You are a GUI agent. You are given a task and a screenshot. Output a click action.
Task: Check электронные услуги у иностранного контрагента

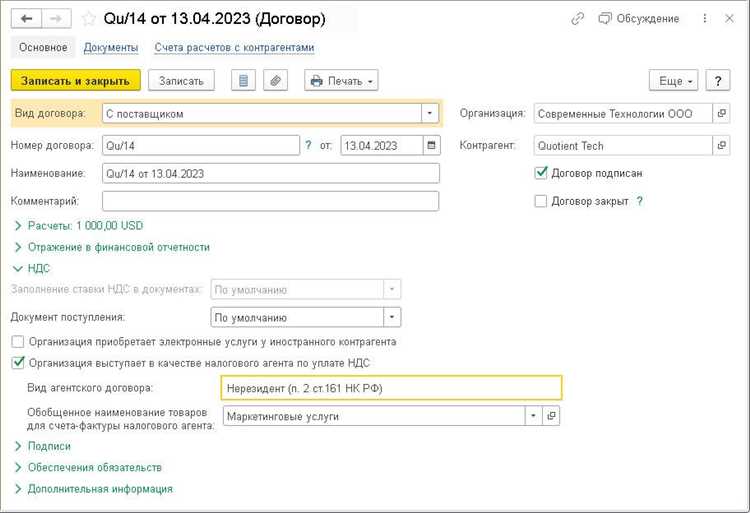(x=18, y=342)
